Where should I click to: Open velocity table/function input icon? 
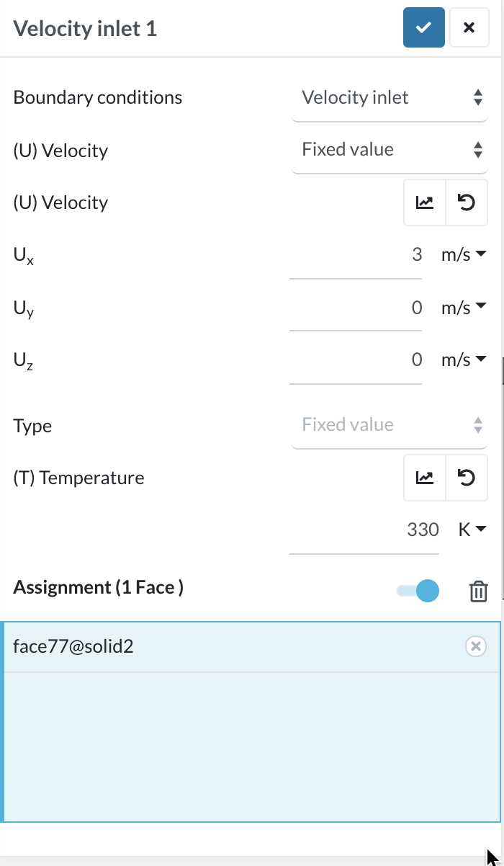click(x=425, y=202)
